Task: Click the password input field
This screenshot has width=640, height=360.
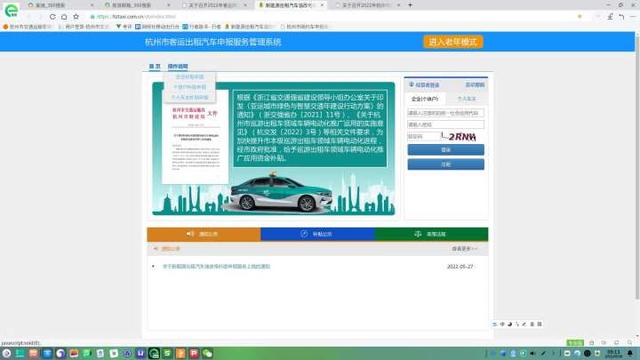Action: pyautogui.click(x=446, y=124)
